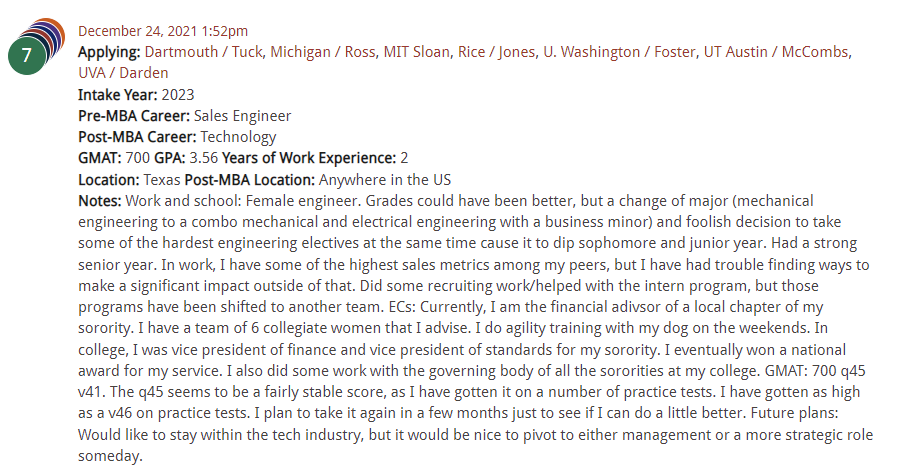Click the Notes label
This screenshot has height=468, width=905.
(100, 201)
